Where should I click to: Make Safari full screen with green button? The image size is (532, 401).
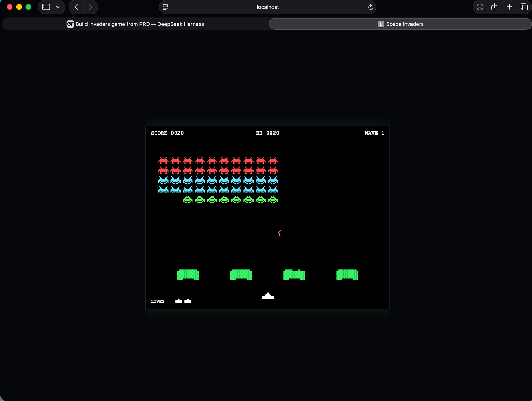point(28,7)
